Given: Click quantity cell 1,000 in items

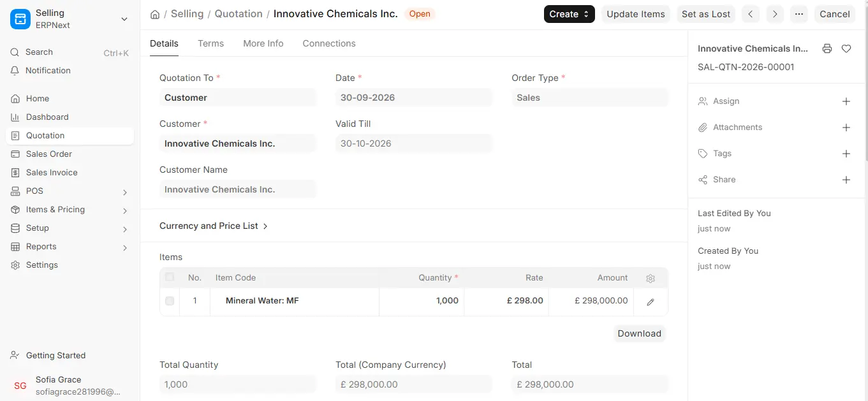Looking at the screenshot, I should click(422, 301).
